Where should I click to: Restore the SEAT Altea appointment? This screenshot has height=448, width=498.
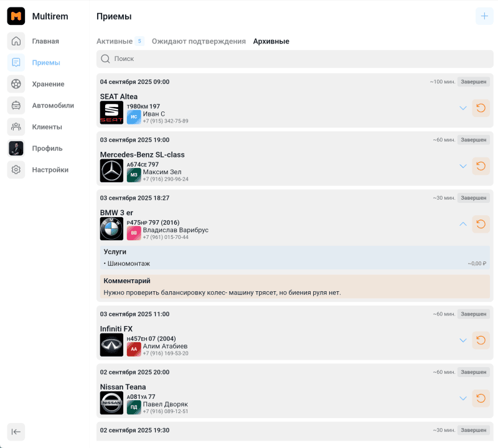(481, 108)
